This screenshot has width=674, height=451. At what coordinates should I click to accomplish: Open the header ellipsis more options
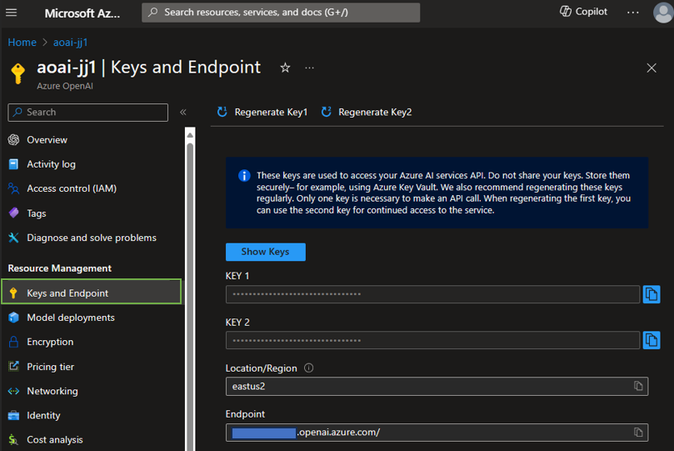(633, 12)
